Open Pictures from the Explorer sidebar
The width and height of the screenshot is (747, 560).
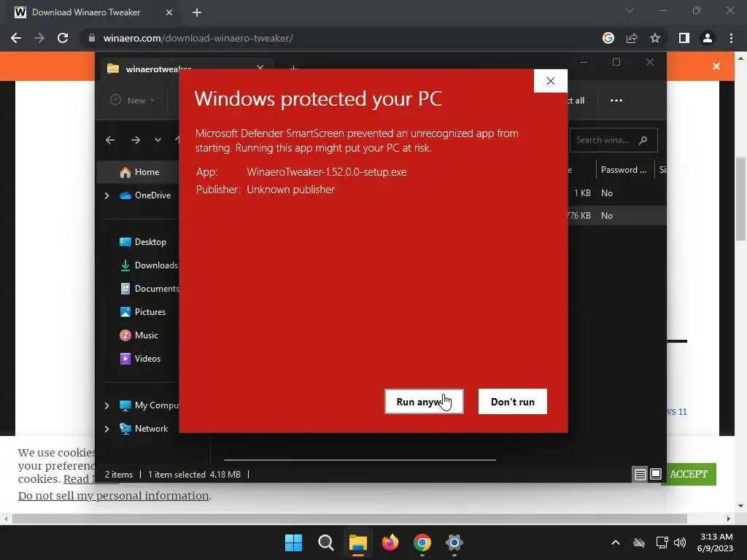tap(142, 312)
